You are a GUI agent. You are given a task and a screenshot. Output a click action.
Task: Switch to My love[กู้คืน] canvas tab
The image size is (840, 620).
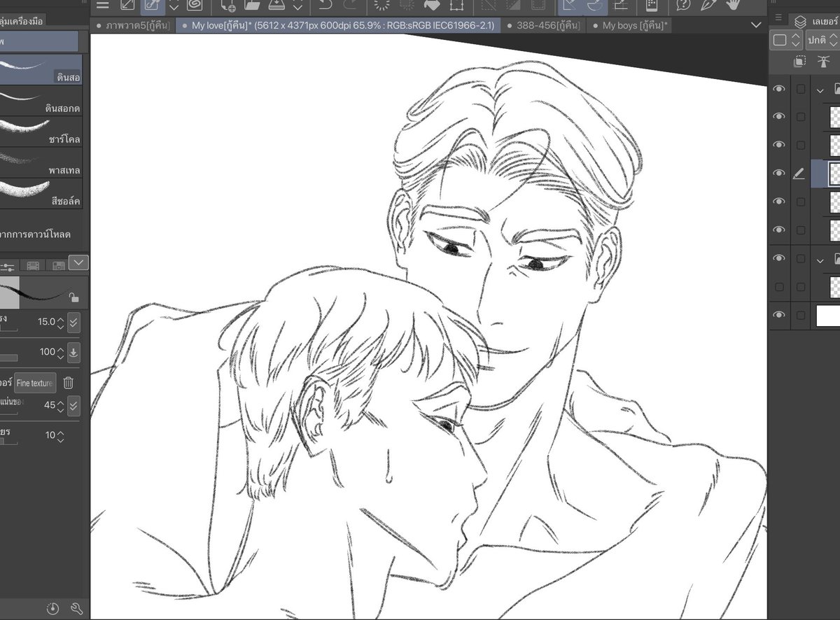337,25
